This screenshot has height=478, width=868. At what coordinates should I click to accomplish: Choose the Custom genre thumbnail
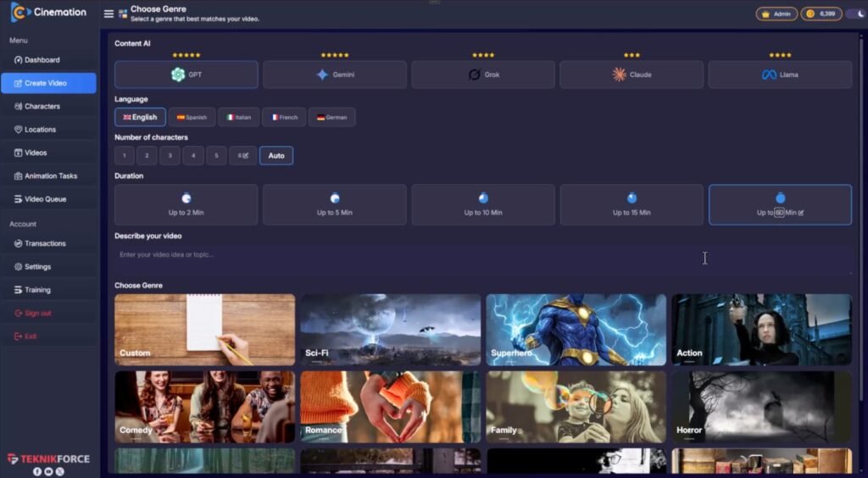pyautogui.click(x=205, y=330)
